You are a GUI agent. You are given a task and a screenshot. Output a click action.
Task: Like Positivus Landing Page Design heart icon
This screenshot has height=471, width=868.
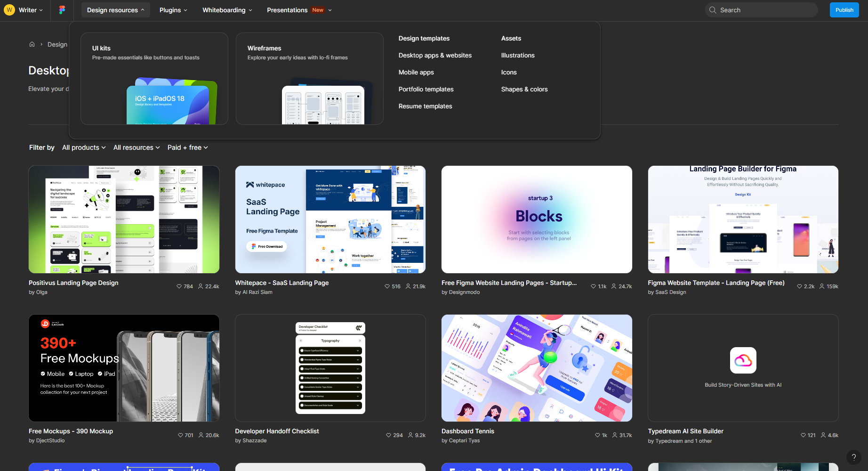(x=179, y=286)
